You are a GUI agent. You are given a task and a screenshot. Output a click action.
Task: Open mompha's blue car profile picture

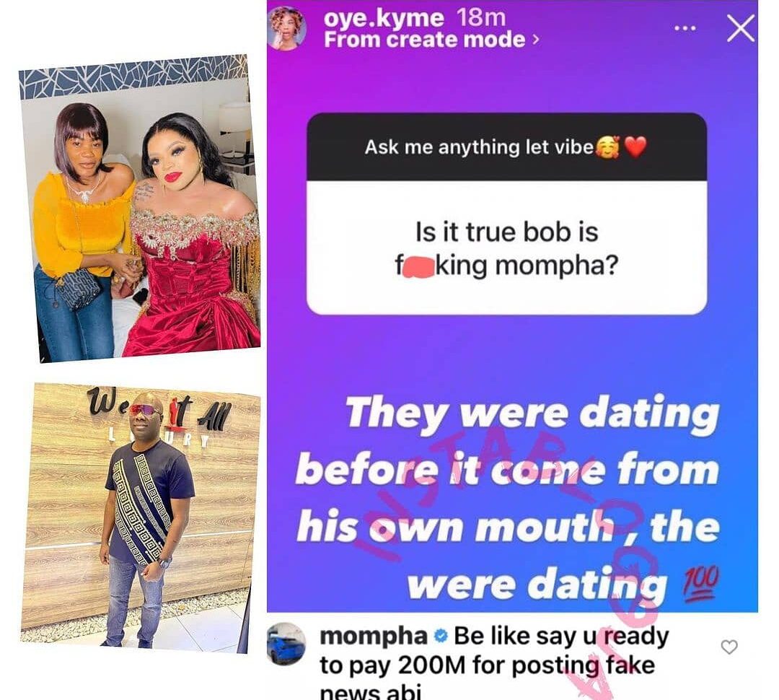point(286,645)
